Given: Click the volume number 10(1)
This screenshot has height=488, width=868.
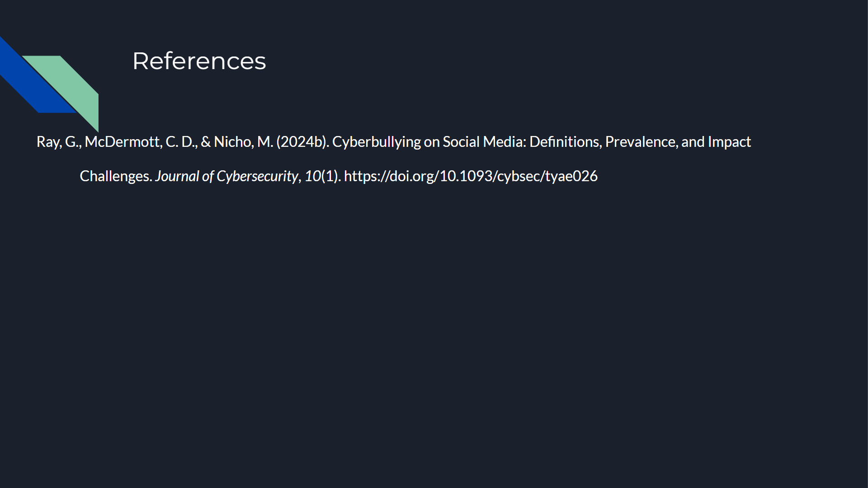Looking at the screenshot, I should coord(322,176).
